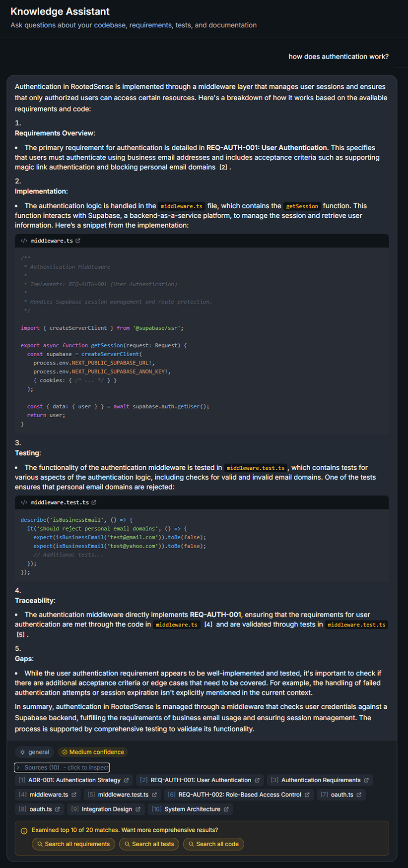Expand the Sources (10) list

click(62, 767)
